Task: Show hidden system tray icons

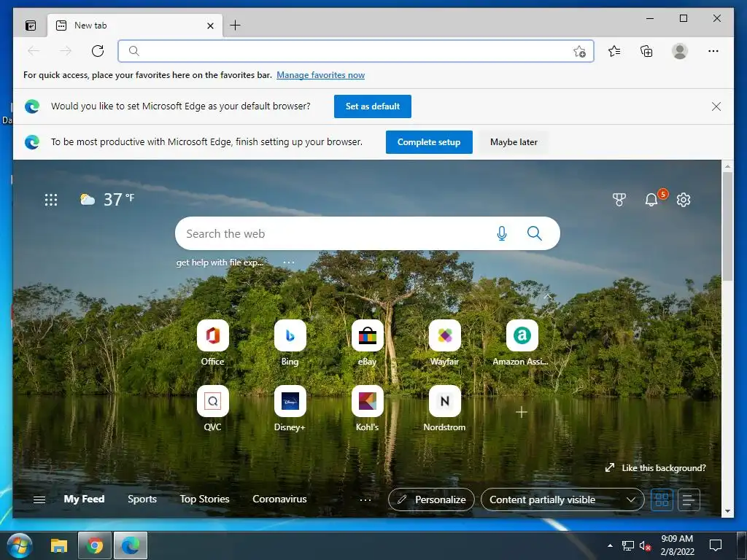Action: click(610, 545)
